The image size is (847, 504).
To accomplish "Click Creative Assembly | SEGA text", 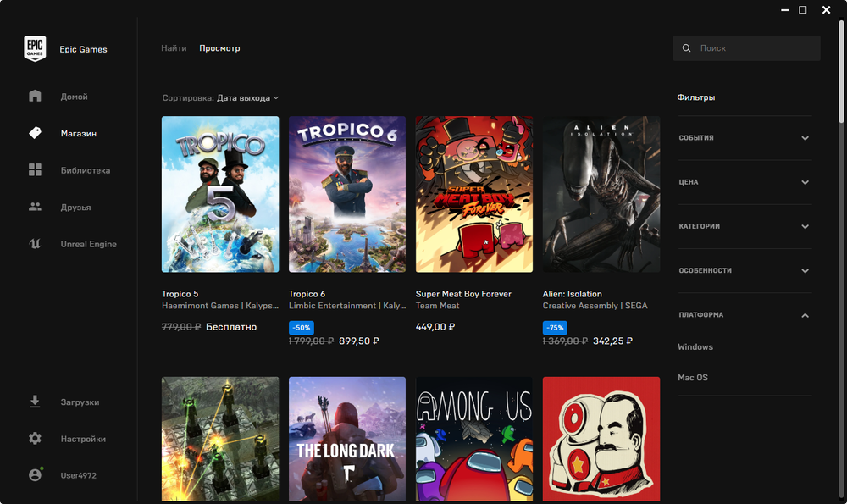I will pos(595,306).
